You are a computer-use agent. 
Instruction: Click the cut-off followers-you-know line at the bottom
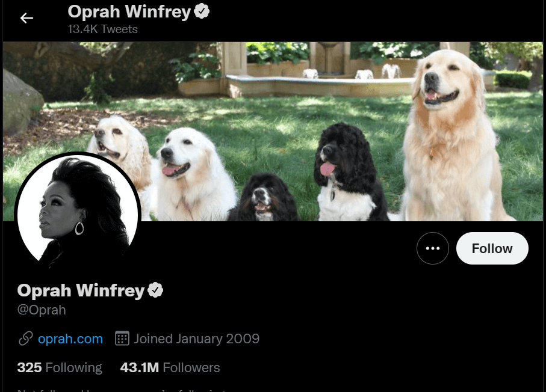pos(122,390)
